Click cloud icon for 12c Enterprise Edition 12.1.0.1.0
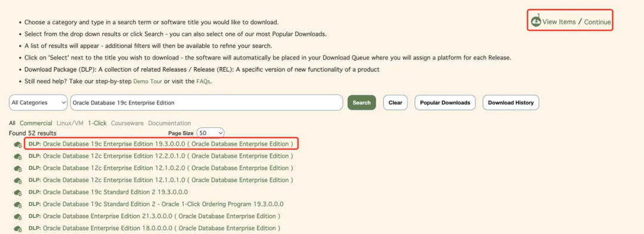Screen dimensions: 644x234 (18, 181)
